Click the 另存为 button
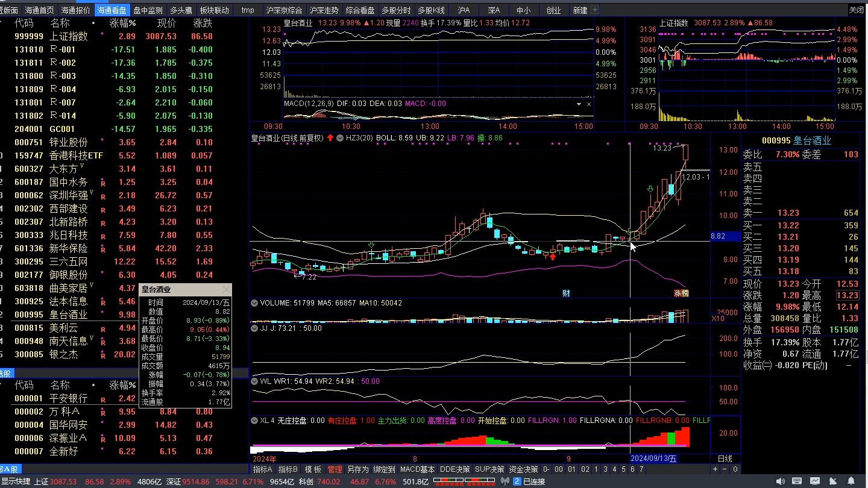The width and height of the screenshot is (868, 488). point(358,469)
